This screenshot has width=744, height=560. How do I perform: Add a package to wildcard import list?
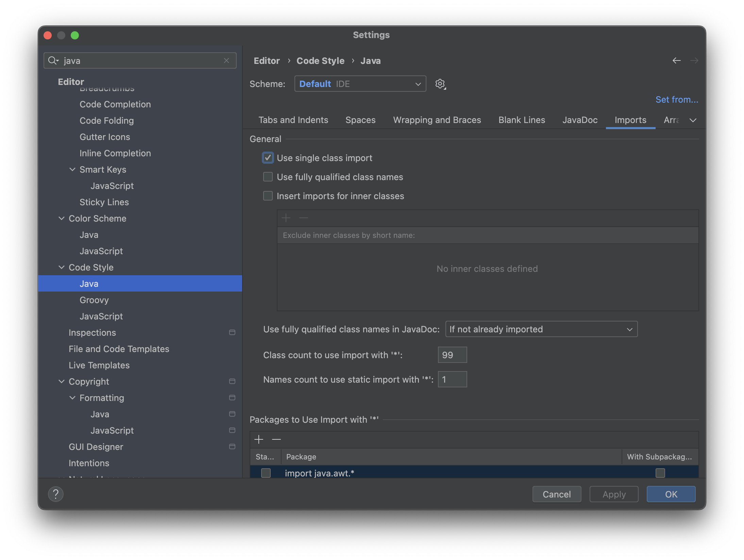click(x=259, y=439)
